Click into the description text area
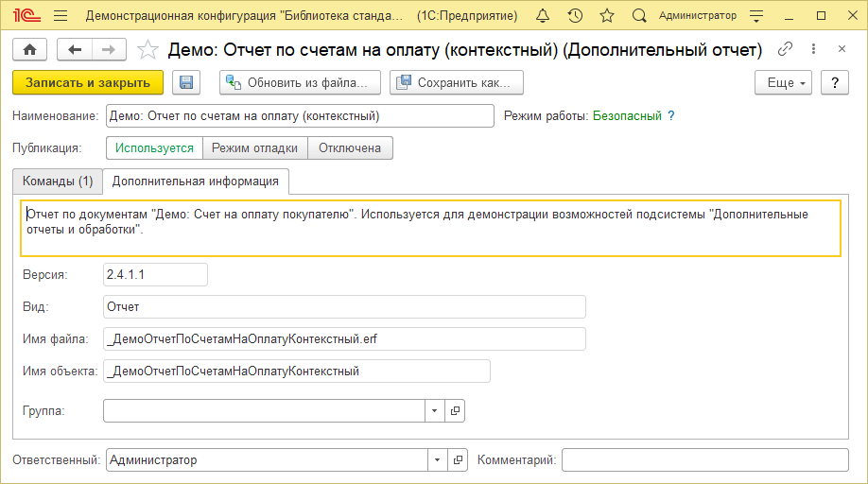Viewport: 868px width, 484px height. click(x=430, y=229)
